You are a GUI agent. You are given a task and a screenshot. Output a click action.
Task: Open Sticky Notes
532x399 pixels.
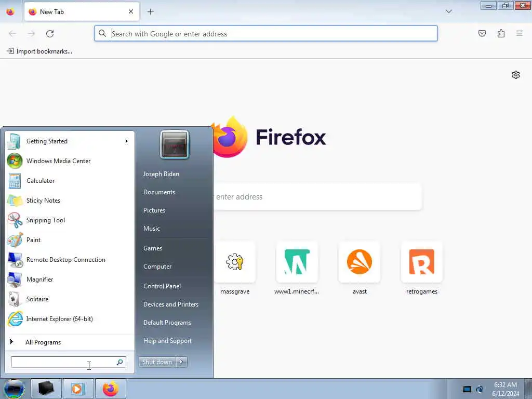70,200
